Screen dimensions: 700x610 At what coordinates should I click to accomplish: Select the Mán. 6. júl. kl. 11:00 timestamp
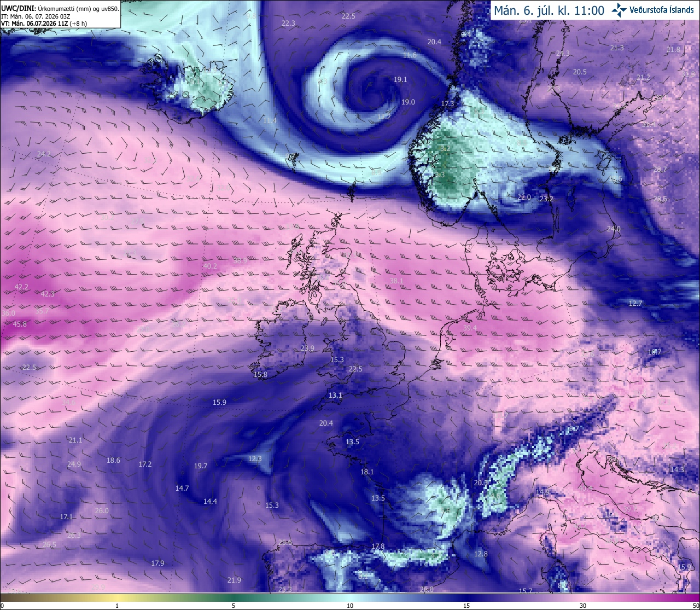pos(549,10)
